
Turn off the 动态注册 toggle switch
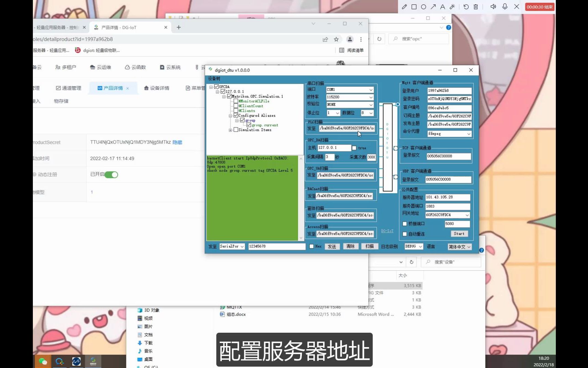(x=111, y=175)
